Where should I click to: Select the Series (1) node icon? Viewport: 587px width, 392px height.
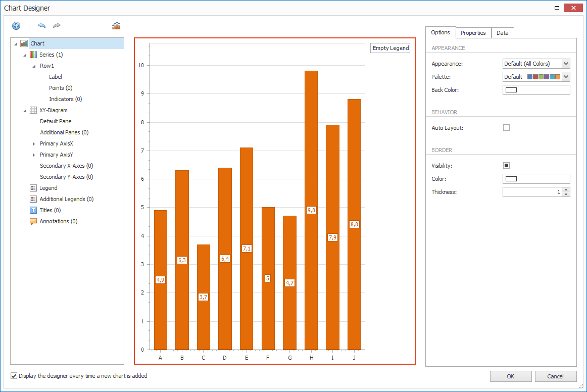pos(33,55)
